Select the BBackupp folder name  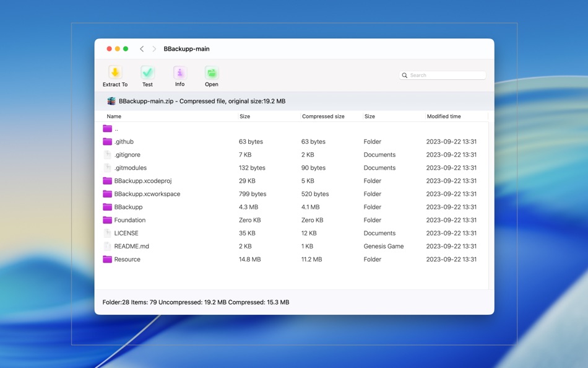click(128, 207)
